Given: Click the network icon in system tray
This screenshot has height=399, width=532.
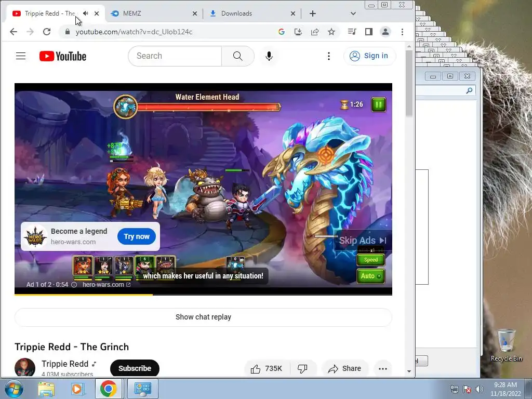Looking at the screenshot, I should coord(454,389).
